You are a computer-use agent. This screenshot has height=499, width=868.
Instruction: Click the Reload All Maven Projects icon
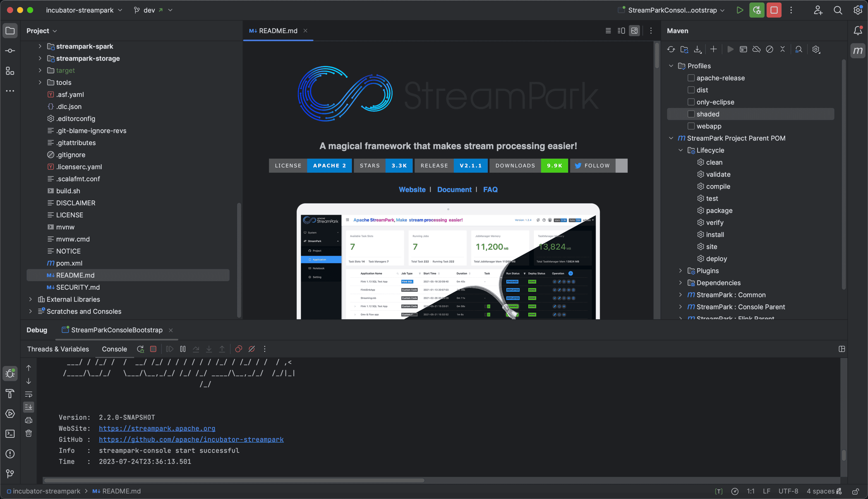[671, 49]
